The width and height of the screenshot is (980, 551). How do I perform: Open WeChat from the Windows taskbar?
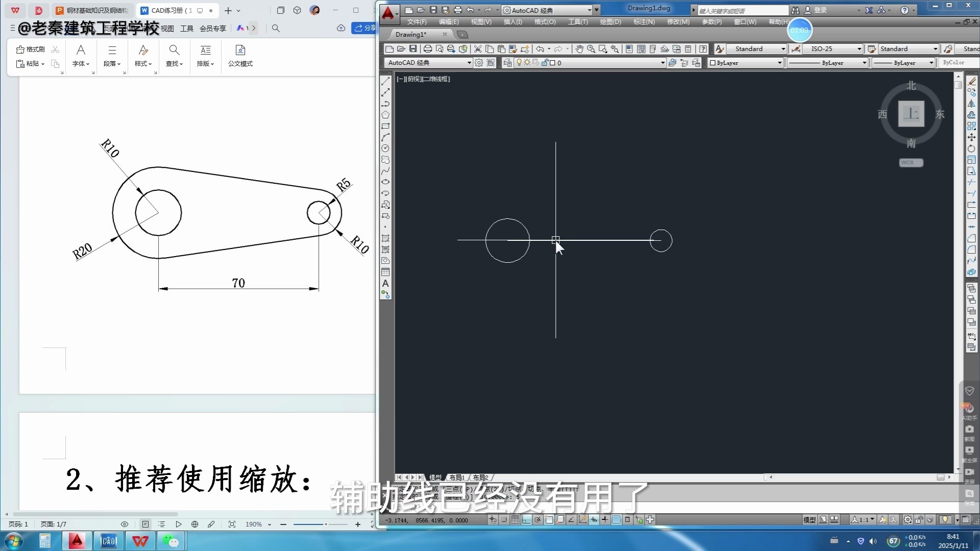171,541
